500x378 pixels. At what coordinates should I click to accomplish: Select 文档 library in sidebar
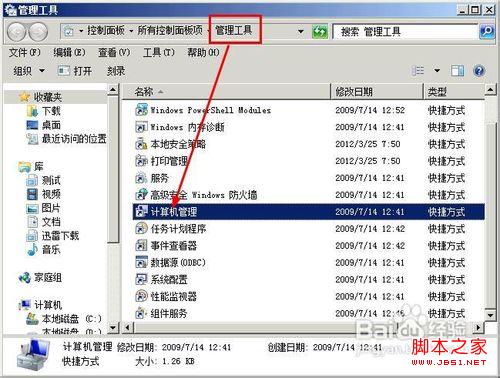(51, 222)
